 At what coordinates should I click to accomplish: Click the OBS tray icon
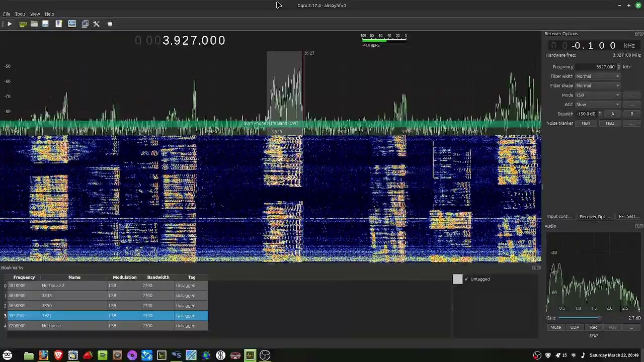[537, 355]
